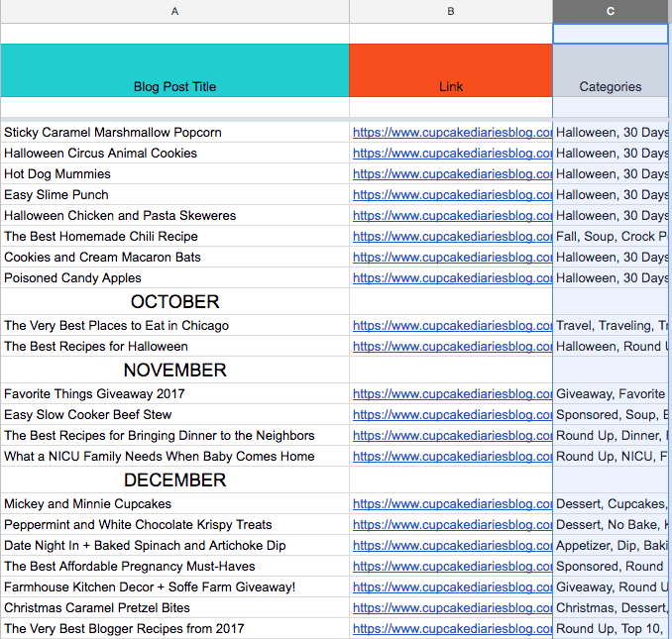
Task: Open link for Sticky Caramel Marshmallow Popcorn
Action: pos(452,133)
